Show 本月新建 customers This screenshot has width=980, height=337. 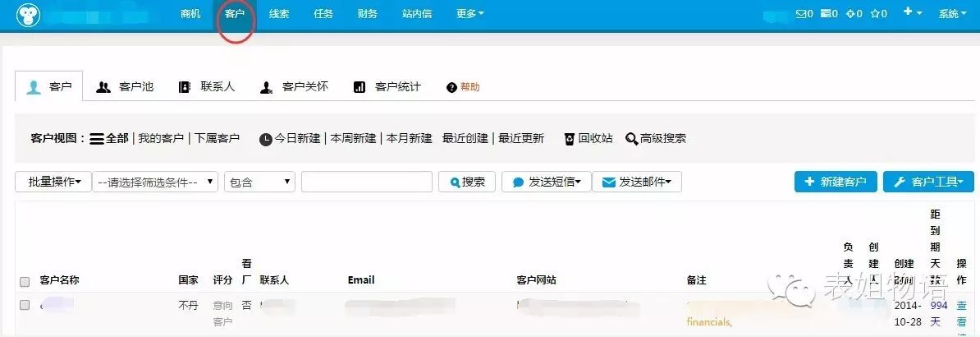tap(409, 138)
